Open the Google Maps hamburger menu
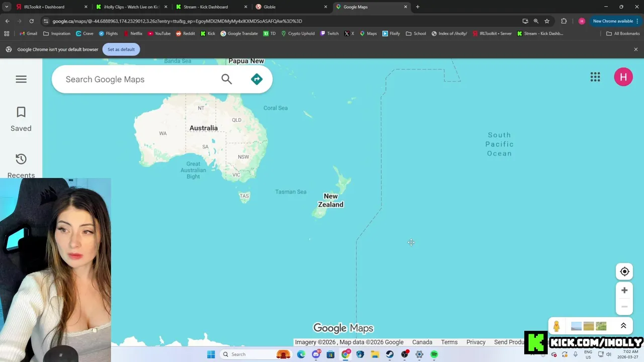Viewport: 644px width, 362px height. 21,79
